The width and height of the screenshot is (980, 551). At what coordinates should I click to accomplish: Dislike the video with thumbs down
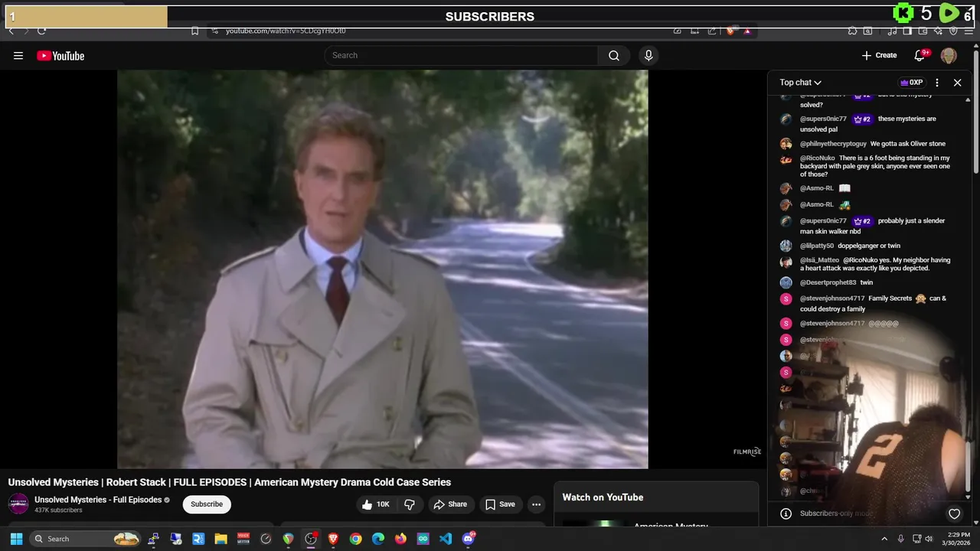[x=410, y=504]
